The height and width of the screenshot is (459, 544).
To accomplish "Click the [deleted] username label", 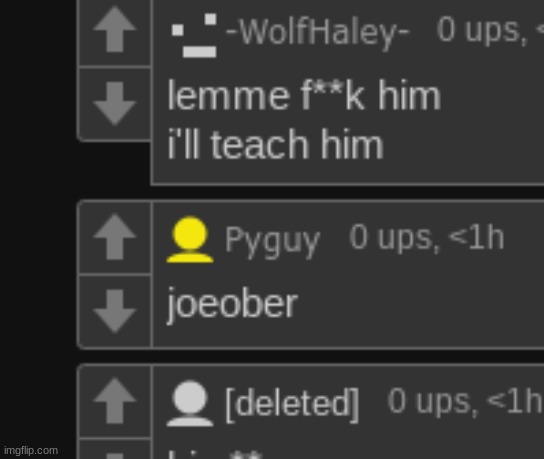I will 292,404.
